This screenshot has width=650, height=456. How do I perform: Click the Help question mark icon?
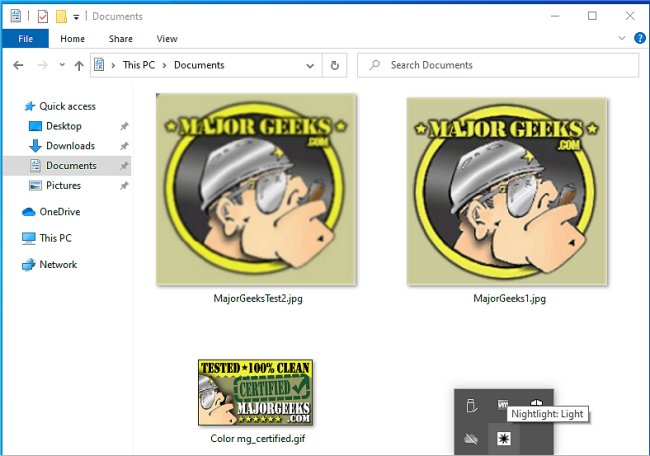tap(640, 38)
